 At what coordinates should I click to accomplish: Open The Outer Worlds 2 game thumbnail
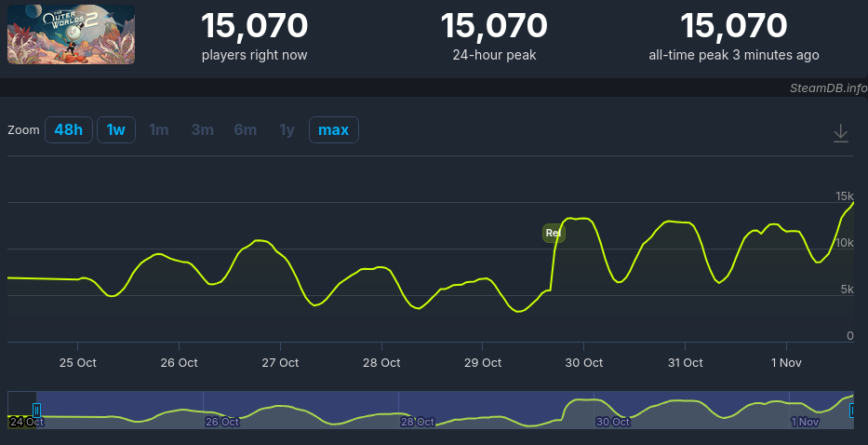coord(71,34)
